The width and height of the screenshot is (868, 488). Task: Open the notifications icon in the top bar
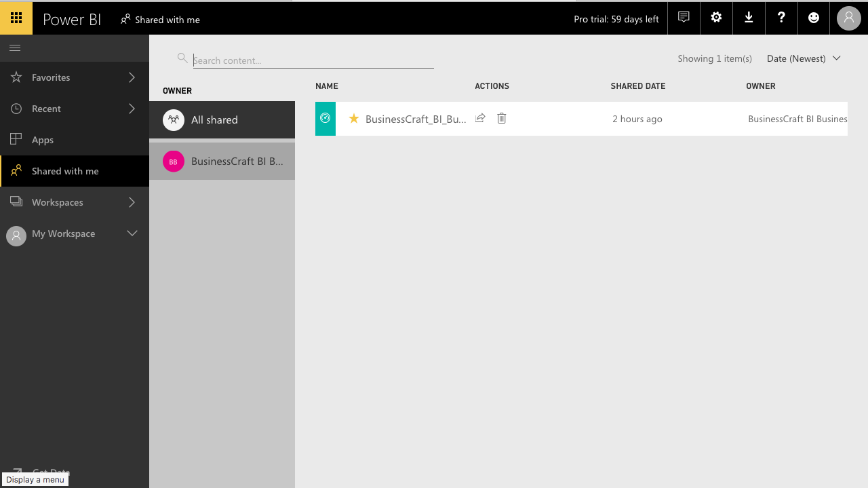click(684, 18)
